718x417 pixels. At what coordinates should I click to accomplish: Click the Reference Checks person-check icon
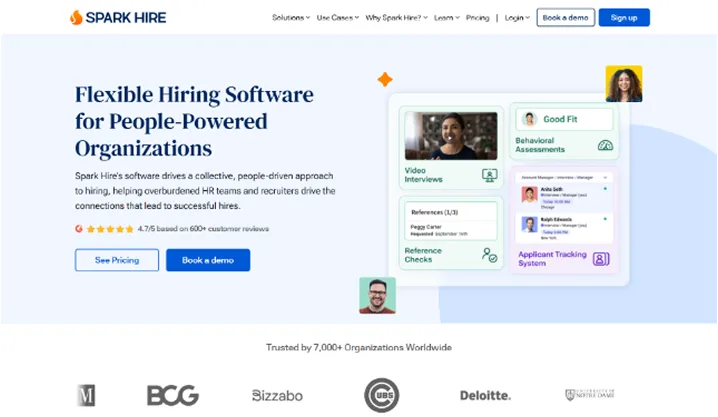click(489, 255)
